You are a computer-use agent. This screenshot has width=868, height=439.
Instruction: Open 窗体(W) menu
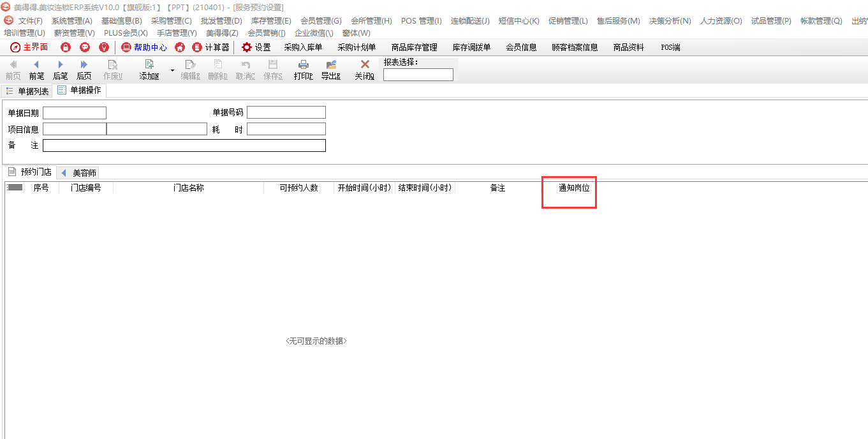(x=357, y=33)
